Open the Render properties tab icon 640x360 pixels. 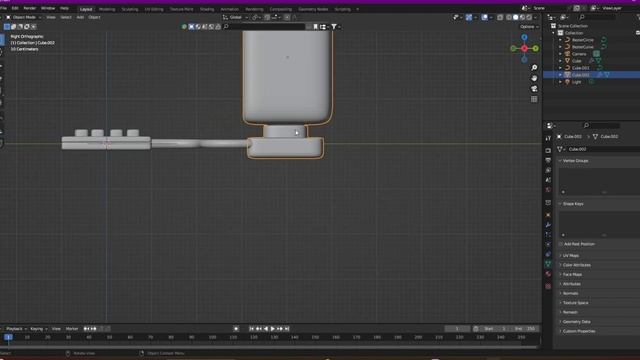[548, 151]
